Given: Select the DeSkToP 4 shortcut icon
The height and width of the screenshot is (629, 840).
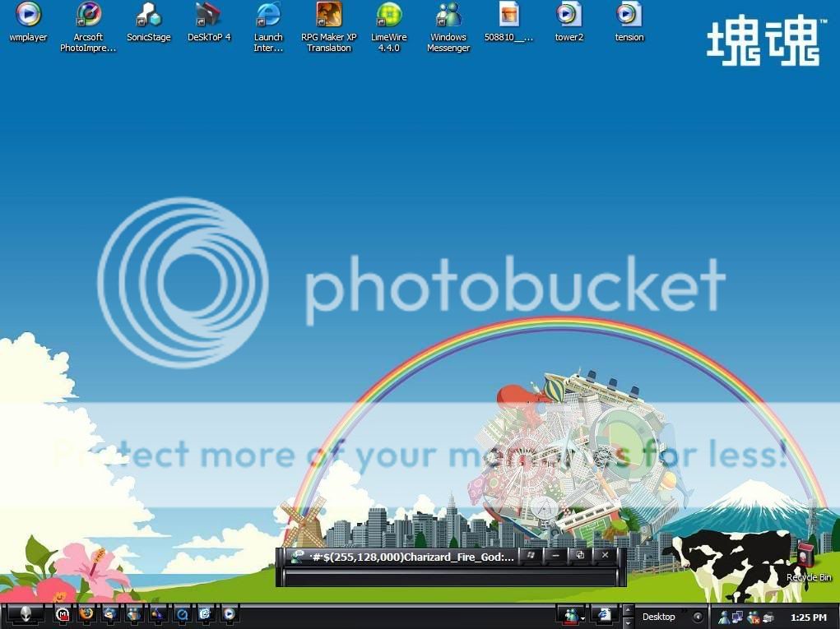Looking at the screenshot, I should point(209,15).
